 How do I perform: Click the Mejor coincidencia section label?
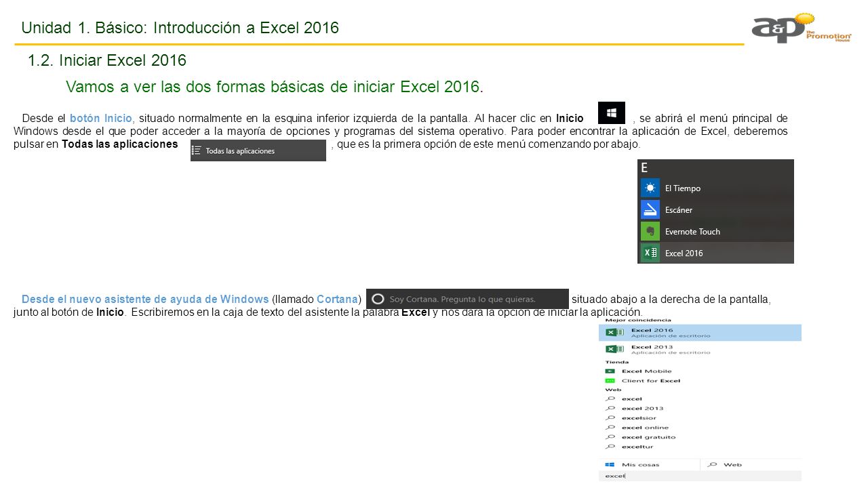coord(638,320)
